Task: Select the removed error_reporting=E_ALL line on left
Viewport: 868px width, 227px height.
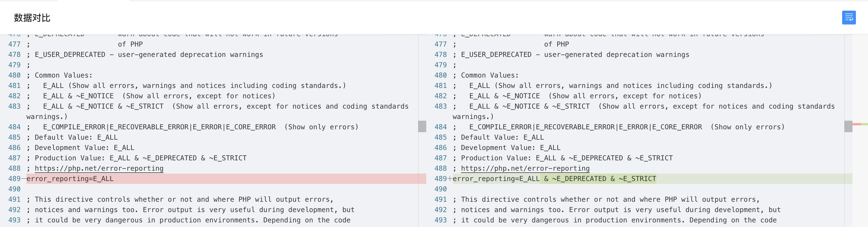Action: click(x=70, y=179)
